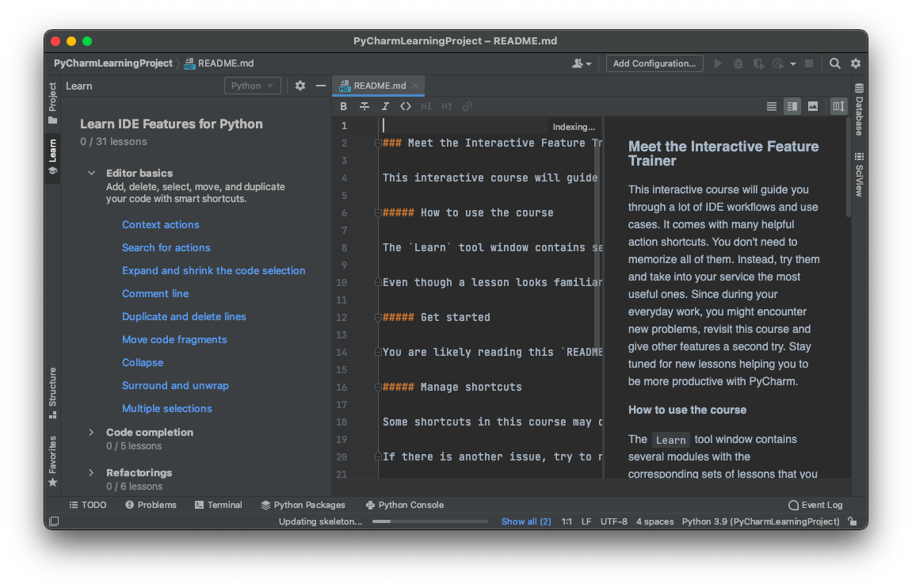This screenshot has height=588, width=912.
Task: Open Expand and shrink the code selection lesson
Action: click(x=213, y=270)
